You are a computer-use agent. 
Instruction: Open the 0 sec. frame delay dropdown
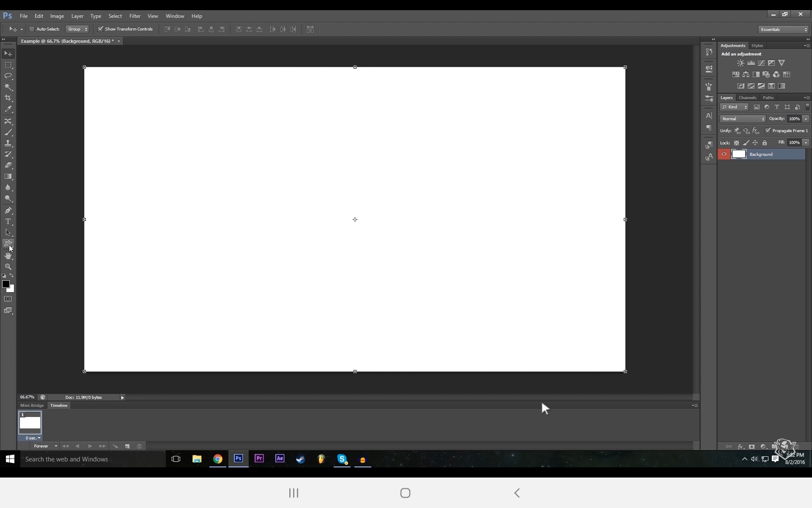33,438
